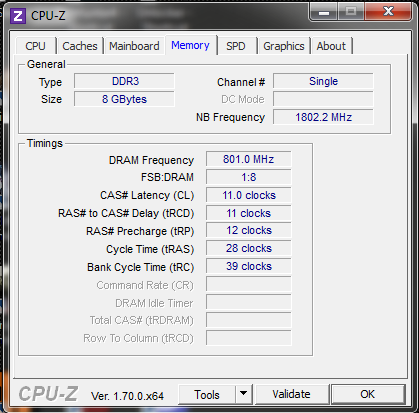Open the Caches tab
The image size is (419, 413).
click(80, 46)
